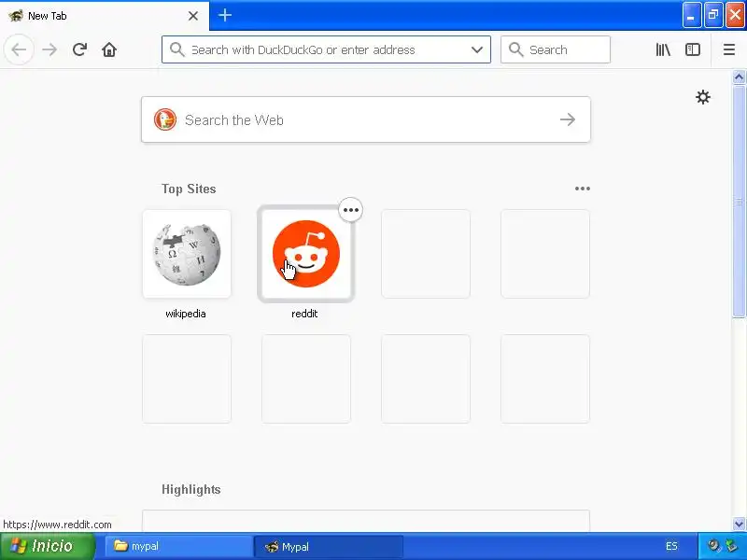Click the first system tray icon
747x560 pixels.
[x=713, y=546]
